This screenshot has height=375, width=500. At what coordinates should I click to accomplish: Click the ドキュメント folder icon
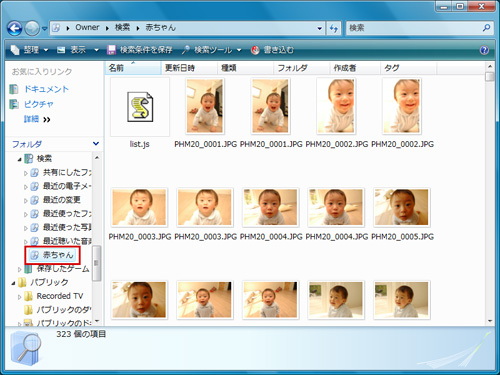click(14, 89)
